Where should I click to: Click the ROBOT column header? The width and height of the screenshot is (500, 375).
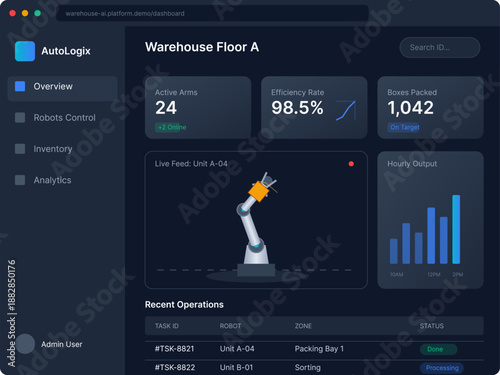click(230, 326)
